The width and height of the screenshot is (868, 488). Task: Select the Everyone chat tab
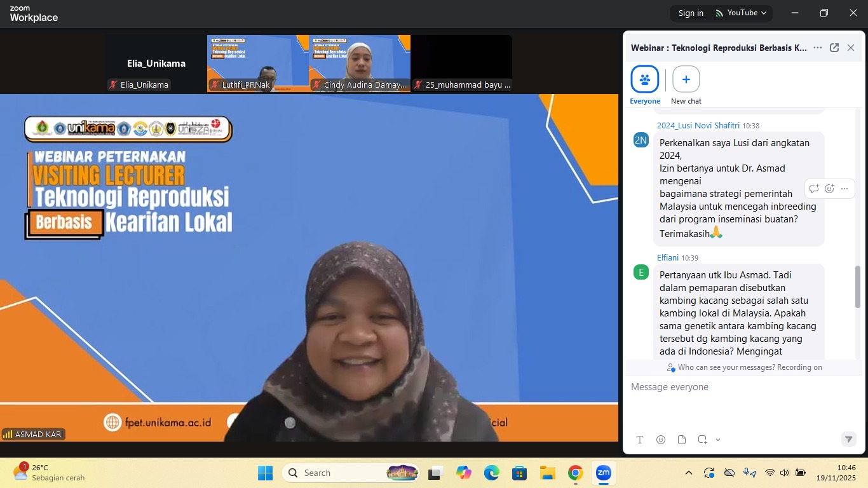click(645, 79)
